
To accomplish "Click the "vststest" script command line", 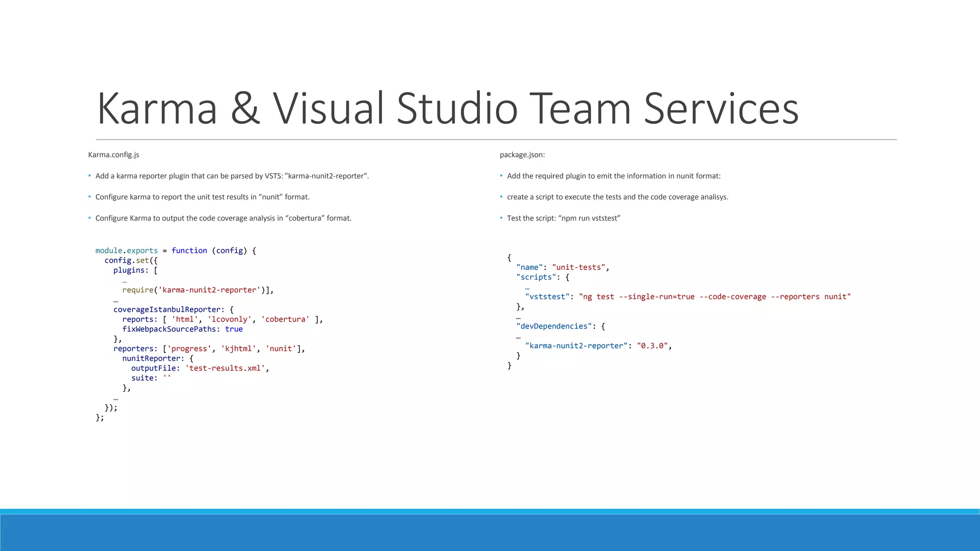I will 688,297.
